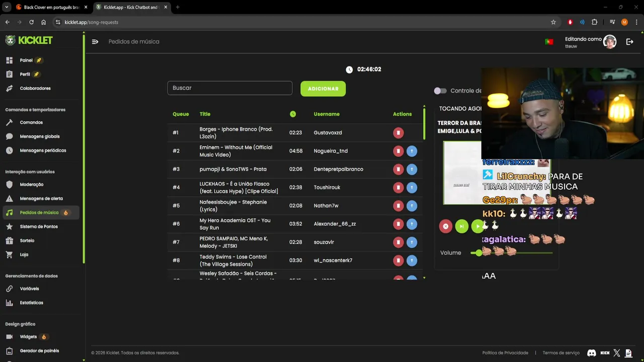Open Termos de serviço link
Viewport: 644px width, 362px height.
[561, 353]
